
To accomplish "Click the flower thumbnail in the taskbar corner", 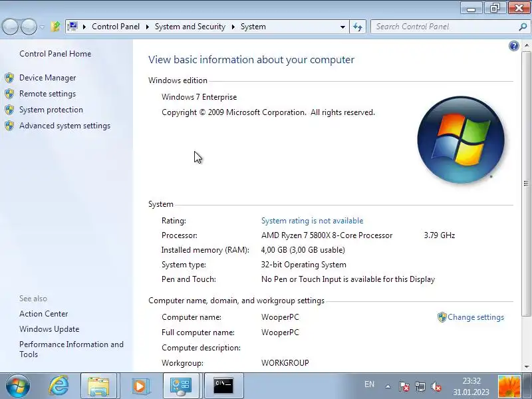I will click(x=509, y=386).
